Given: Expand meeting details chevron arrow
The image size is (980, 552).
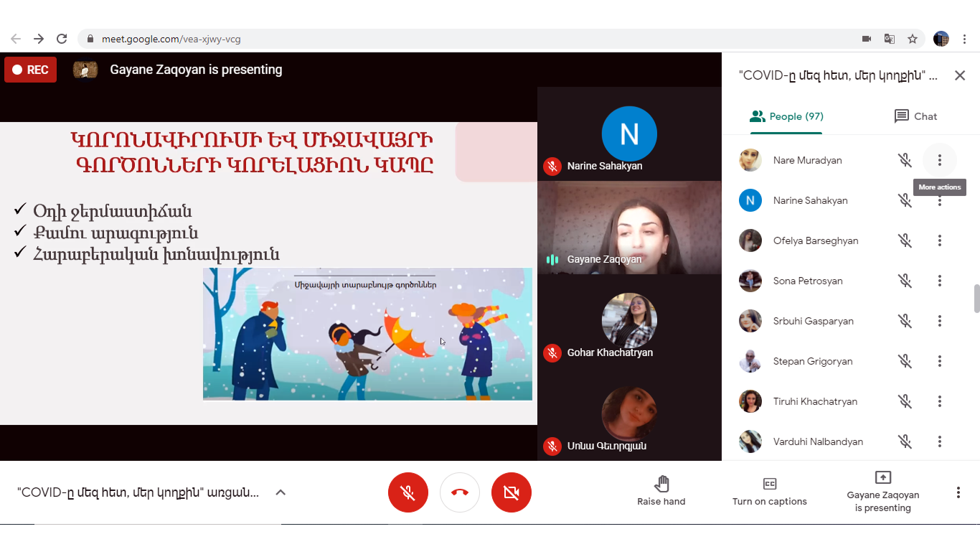Looking at the screenshot, I should pos(281,492).
